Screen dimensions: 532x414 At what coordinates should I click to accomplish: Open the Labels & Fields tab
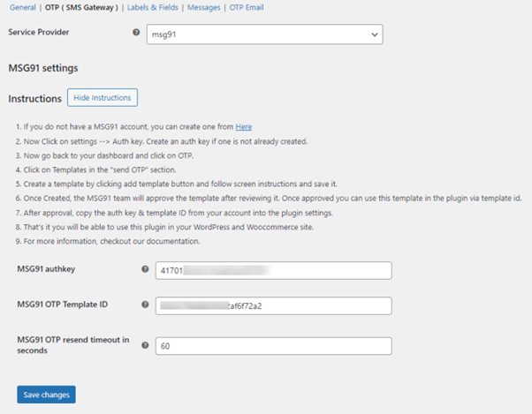152,7
